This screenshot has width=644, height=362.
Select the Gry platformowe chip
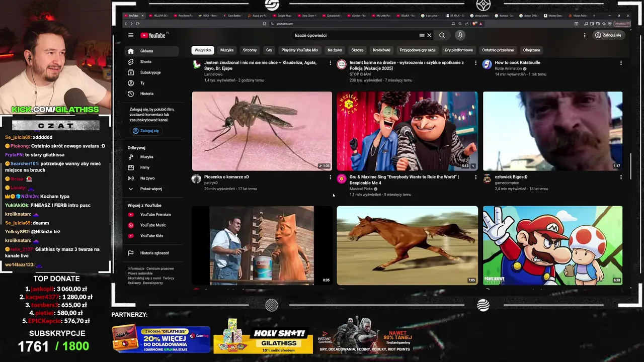(x=459, y=50)
